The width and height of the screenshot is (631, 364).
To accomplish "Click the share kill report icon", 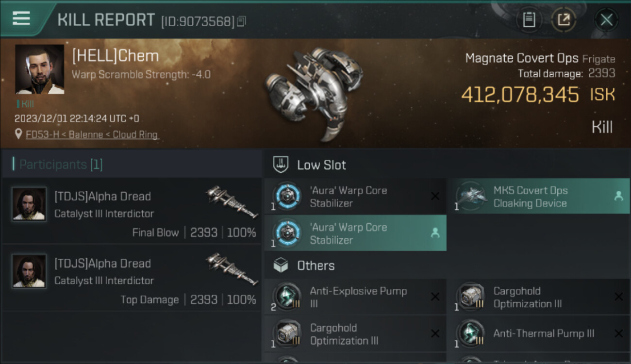I will 564,20.
